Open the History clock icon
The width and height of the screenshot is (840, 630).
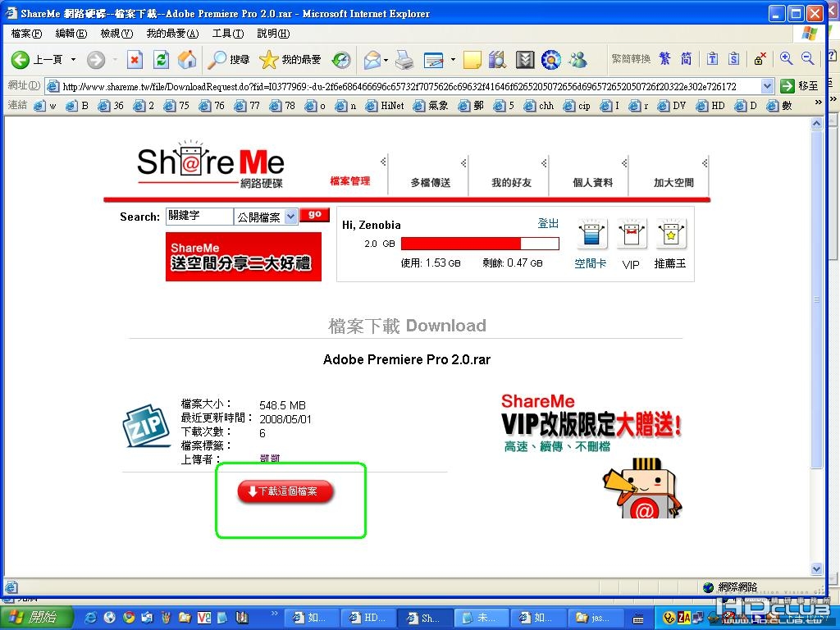340,59
